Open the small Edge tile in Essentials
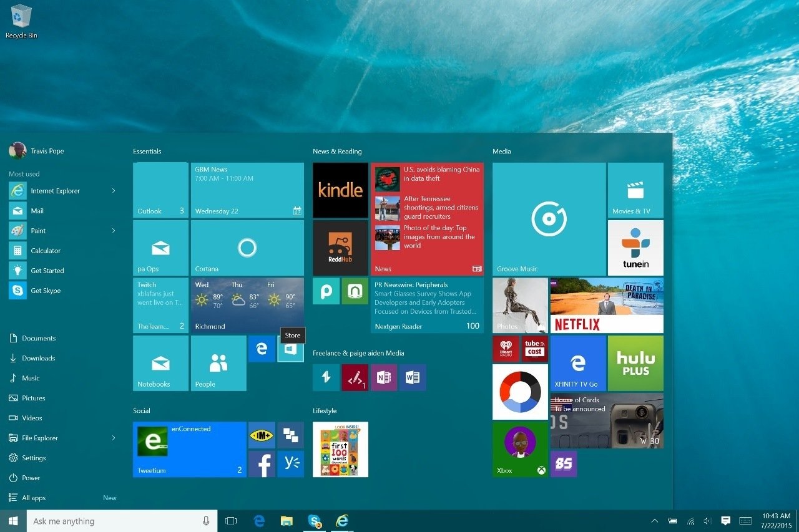Viewport: 799px width, 532px height. point(262,349)
